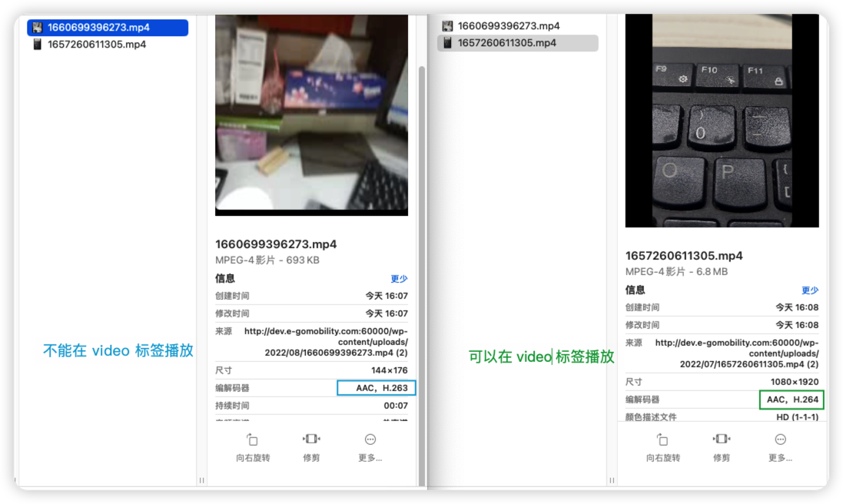Screen dimensions: 843x504
Task: Click file icon of 1657260611305.mp4 in right window
Action: 447,43
